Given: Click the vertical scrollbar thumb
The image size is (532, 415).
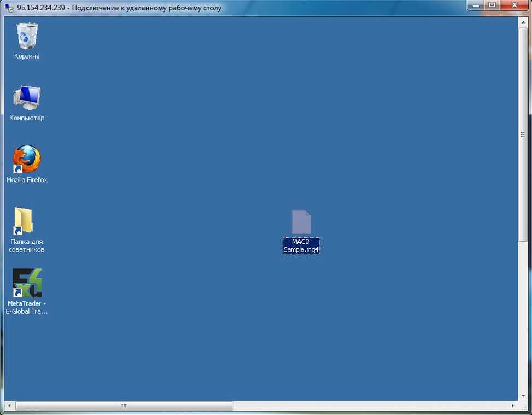Looking at the screenshot, I should 523,134.
